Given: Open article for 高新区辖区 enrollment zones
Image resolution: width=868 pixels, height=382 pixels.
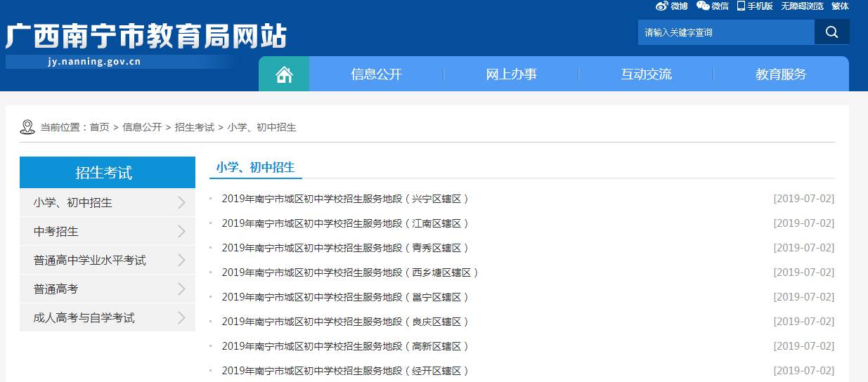Looking at the screenshot, I should coord(345,346).
